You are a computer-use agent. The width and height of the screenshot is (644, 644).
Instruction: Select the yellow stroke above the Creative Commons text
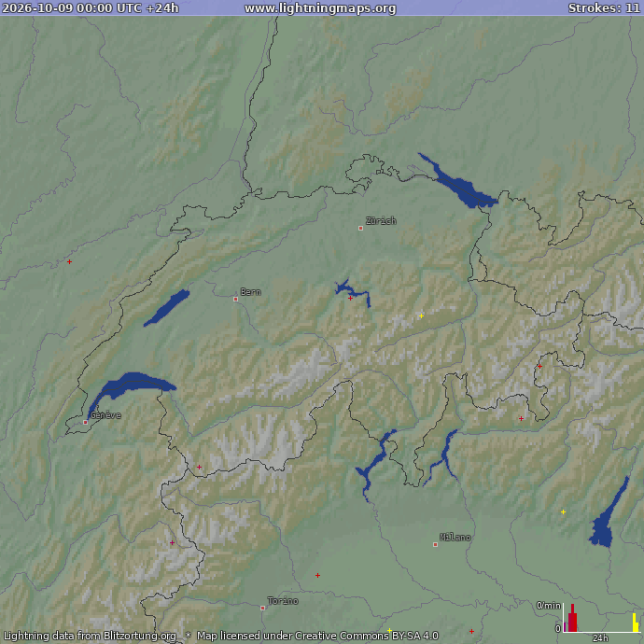[x=389, y=630]
